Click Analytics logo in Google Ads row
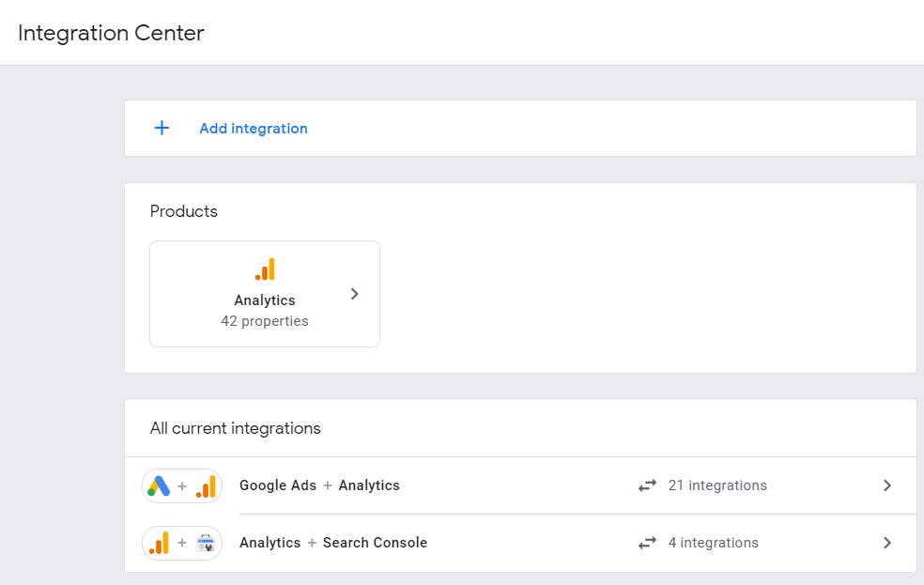 tap(206, 486)
